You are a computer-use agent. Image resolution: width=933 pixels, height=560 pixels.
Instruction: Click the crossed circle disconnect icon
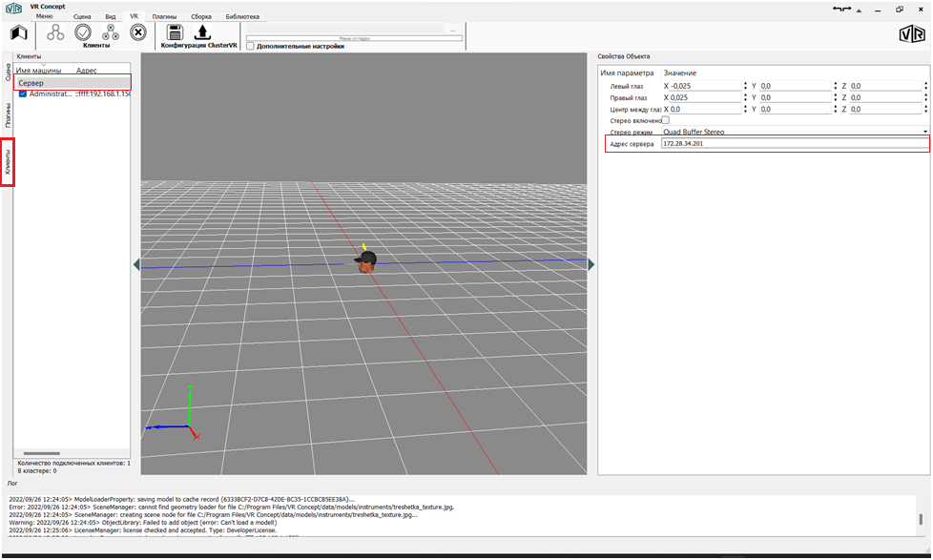pos(138,32)
